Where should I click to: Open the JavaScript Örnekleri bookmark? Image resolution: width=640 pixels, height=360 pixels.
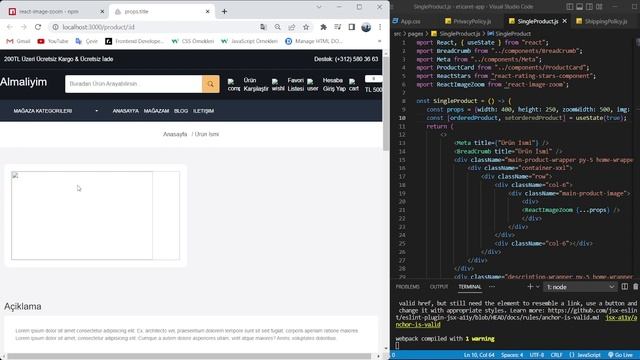click(x=249, y=41)
